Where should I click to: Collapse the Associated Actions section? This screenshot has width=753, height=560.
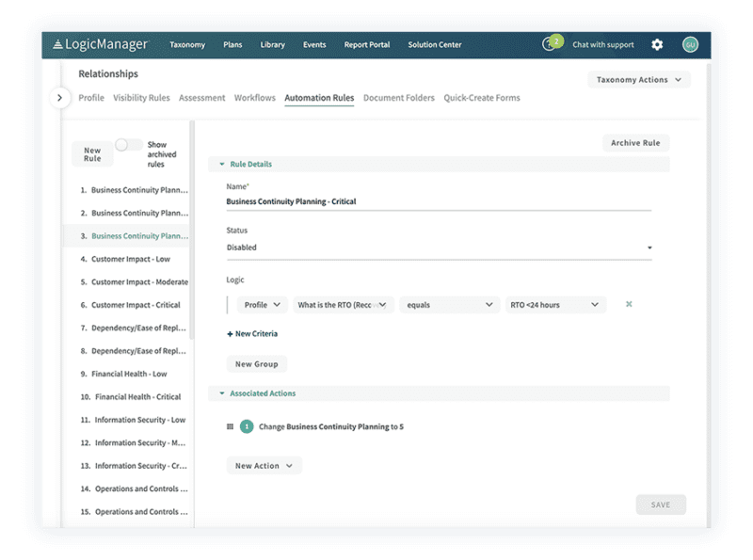click(x=220, y=392)
